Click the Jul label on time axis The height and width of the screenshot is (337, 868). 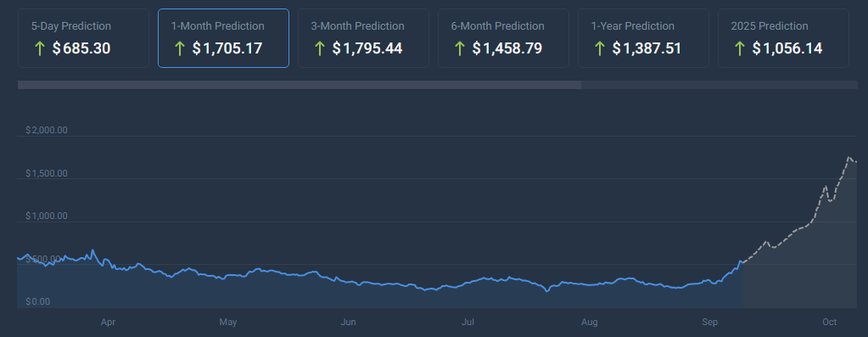coord(468,322)
